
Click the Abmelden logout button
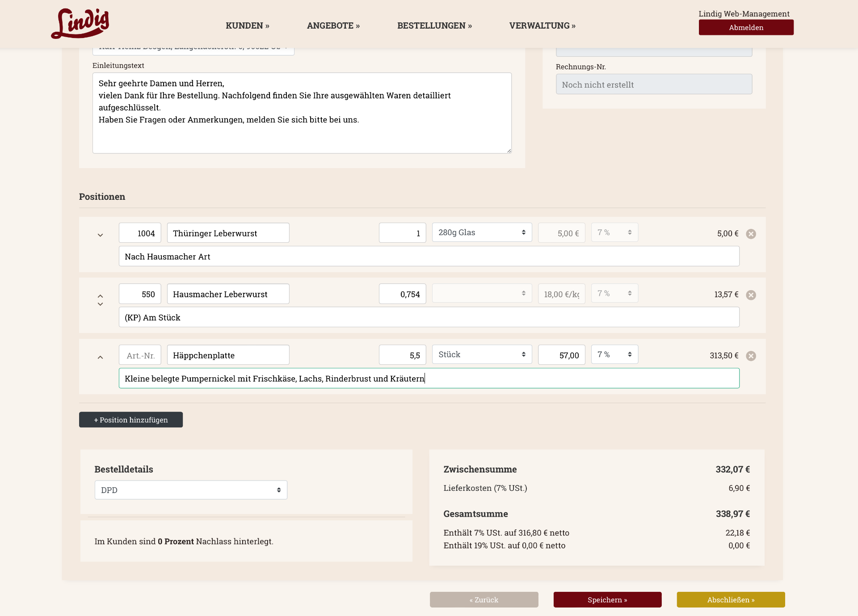[x=746, y=27]
